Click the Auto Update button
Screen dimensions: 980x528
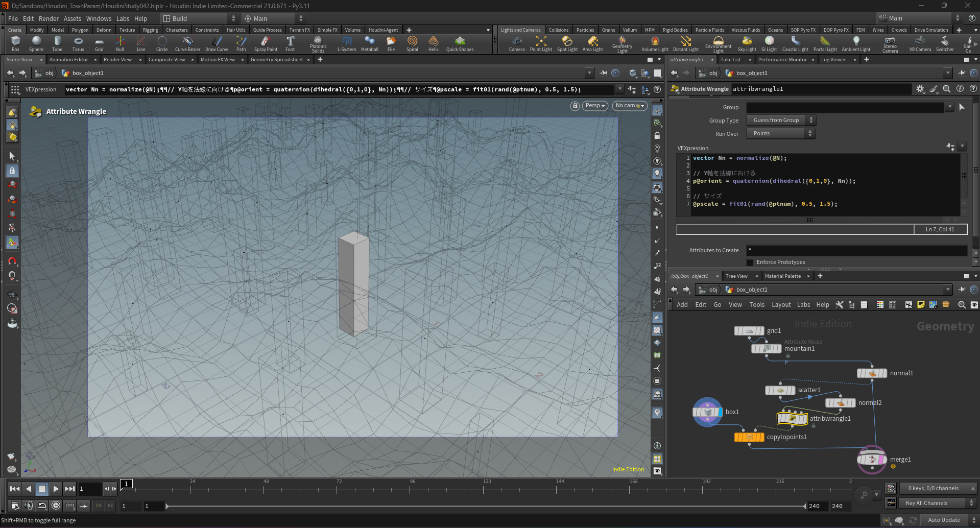point(944,520)
